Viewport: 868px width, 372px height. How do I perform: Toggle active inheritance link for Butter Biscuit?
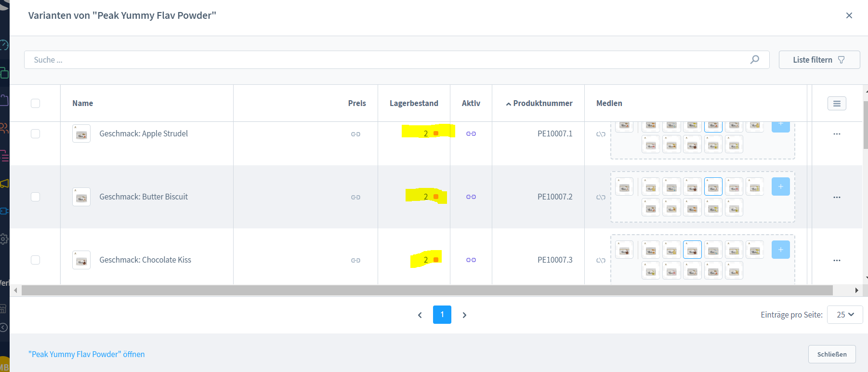coord(471,197)
